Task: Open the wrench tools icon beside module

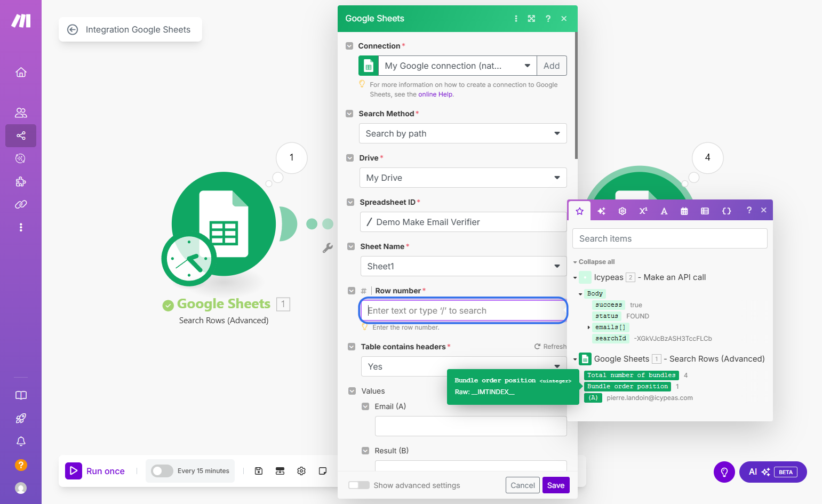Action: 328,247
